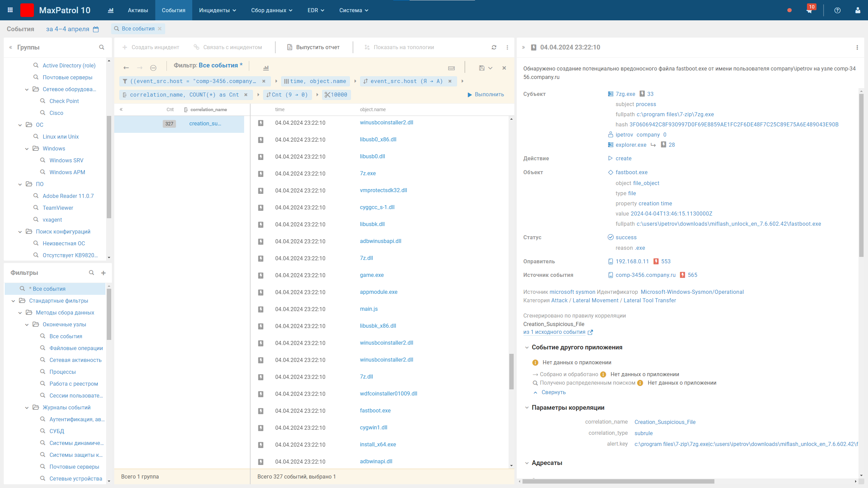Remove the event_src.host filter condition
Screen dimensions: 868x488
[264, 81]
